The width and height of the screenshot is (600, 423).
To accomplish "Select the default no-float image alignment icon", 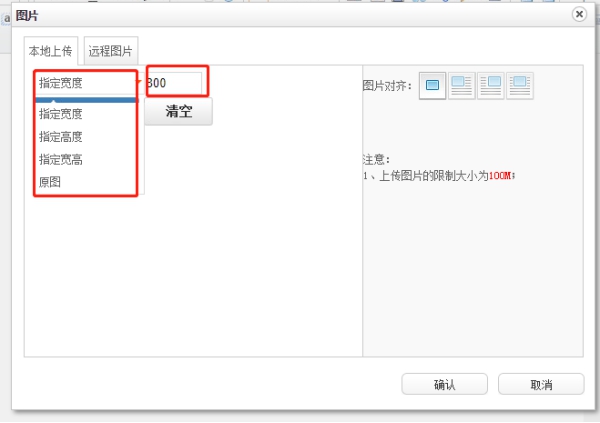I will pyautogui.click(x=433, y=86).
